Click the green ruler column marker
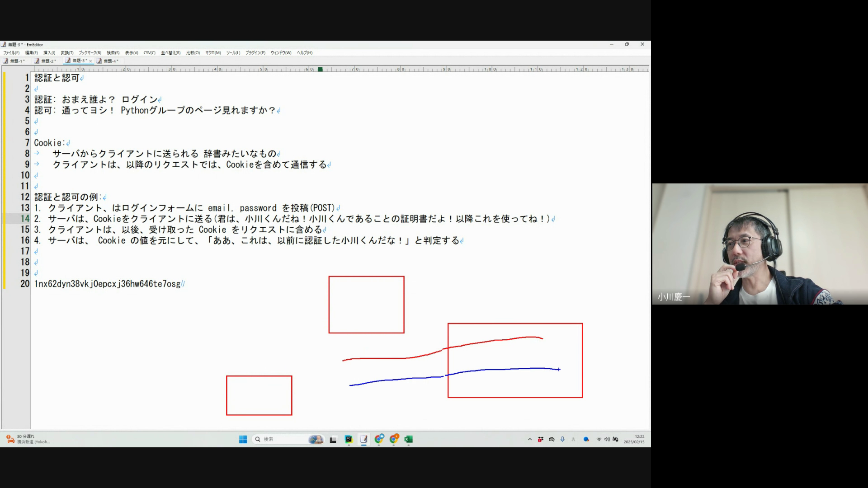Viewport: 868px width, 488px height. click(x=320, y=69)
